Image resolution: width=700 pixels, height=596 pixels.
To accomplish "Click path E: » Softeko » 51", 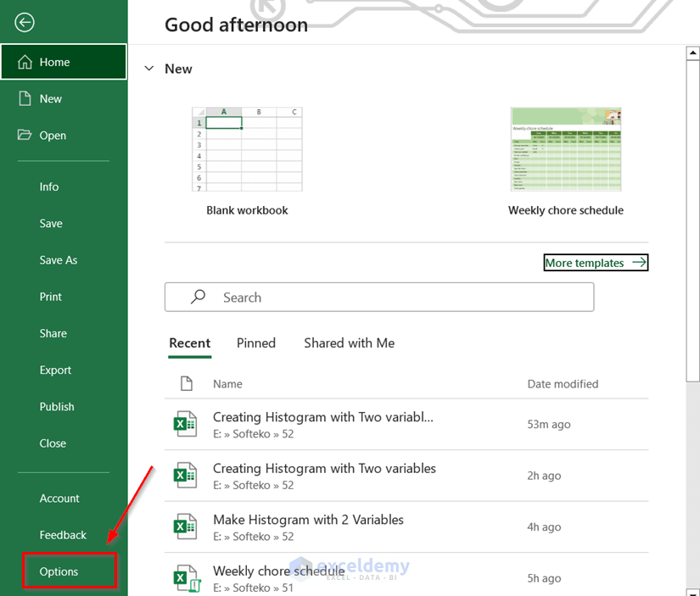I will click(x=253, y=588).
